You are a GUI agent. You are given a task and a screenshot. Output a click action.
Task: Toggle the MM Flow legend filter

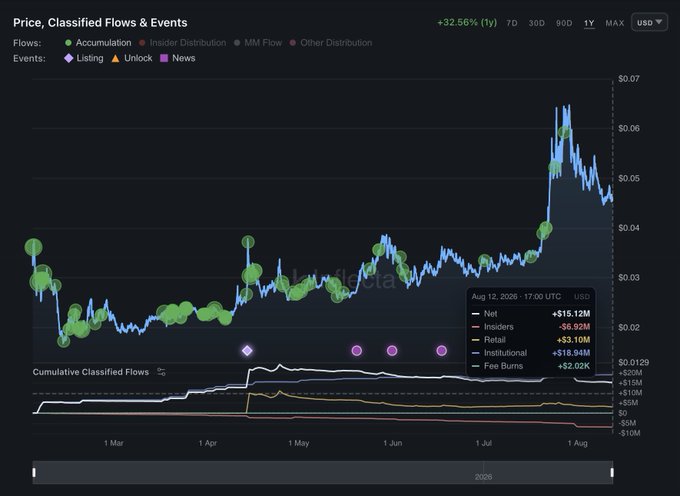click(x=258, y=42)
